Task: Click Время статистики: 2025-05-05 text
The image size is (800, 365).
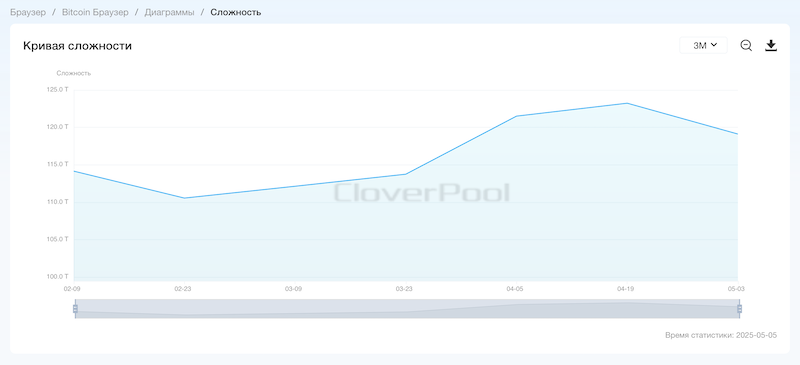Action: pos(721,335)
